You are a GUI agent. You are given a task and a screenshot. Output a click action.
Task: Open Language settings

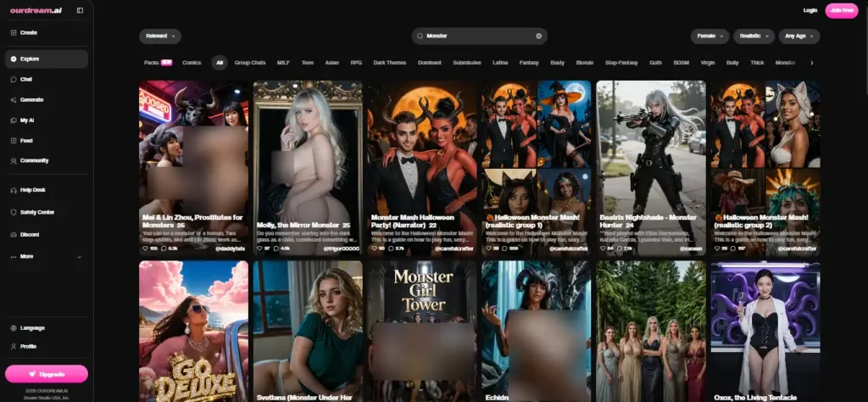click(x=47, y=328)
